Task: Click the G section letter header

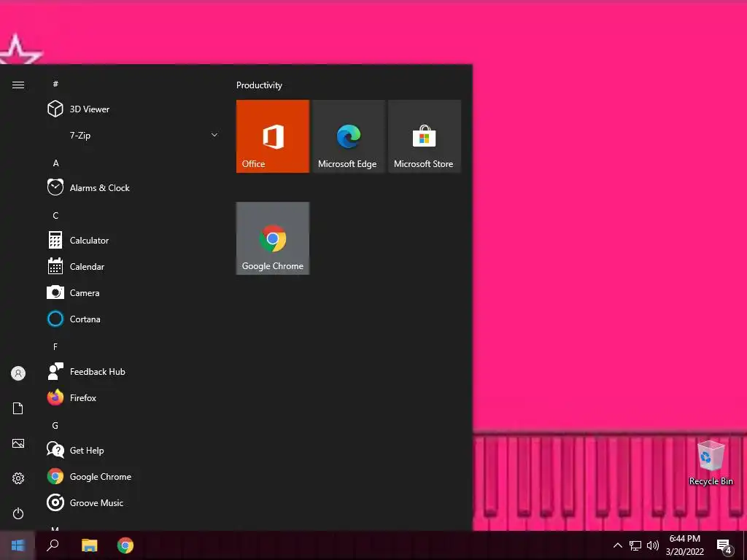Action: pyautogui.click(x=55, y=425)
